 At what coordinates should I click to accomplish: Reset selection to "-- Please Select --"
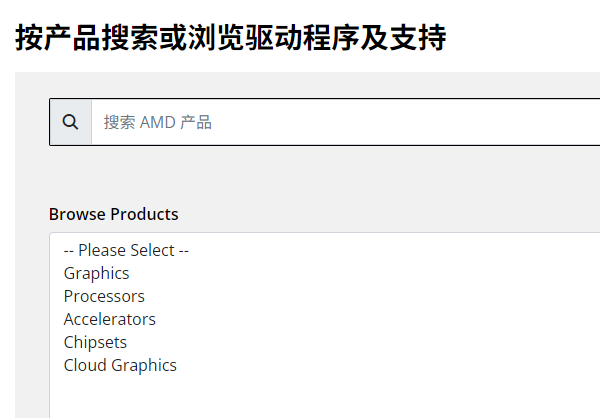(126, 250)
